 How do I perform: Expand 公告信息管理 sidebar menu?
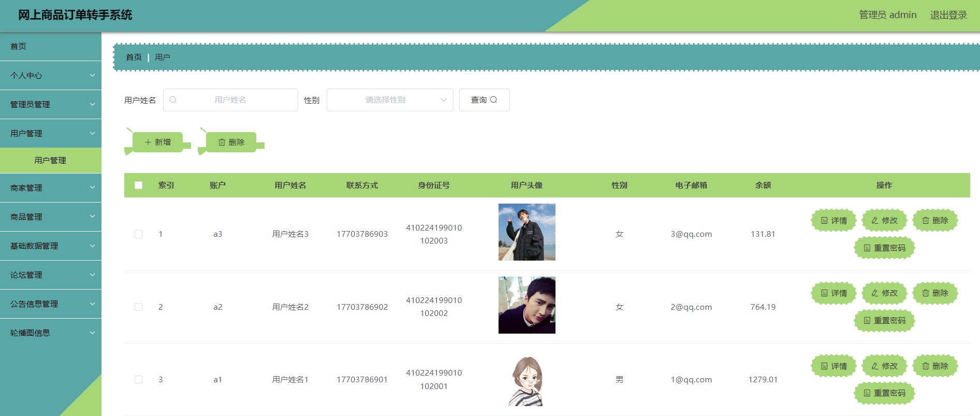51,304
